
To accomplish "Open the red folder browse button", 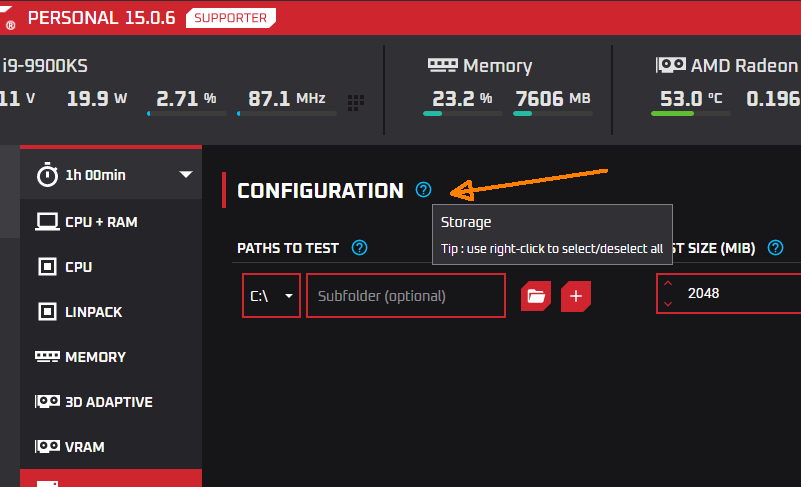I will coord(536,295).
